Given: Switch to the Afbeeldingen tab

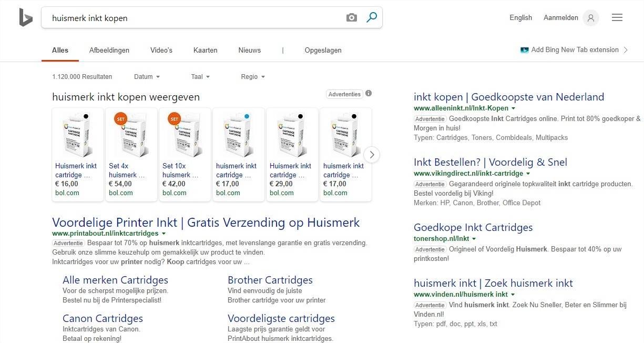Looking at the screenshot, I should pyautogui.click(x=109, y=50).
